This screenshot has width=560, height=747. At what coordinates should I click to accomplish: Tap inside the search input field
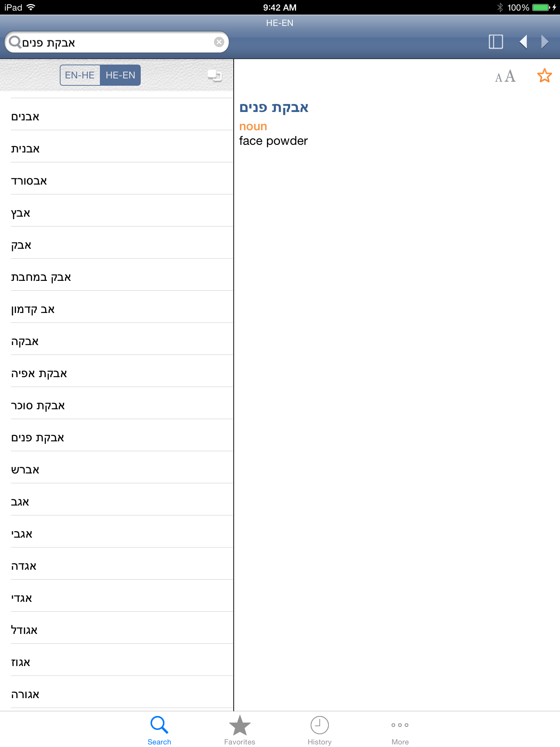(x=117, y=42)
